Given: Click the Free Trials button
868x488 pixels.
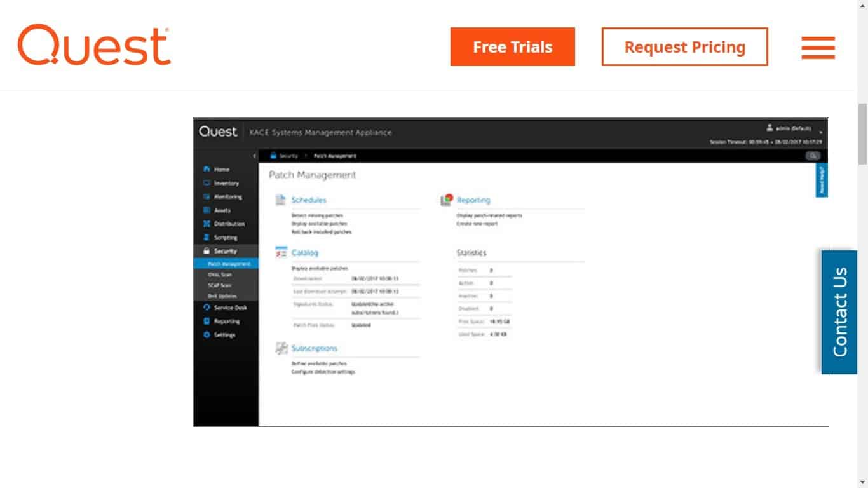Looking at the screenshot, I should (513, 47).
